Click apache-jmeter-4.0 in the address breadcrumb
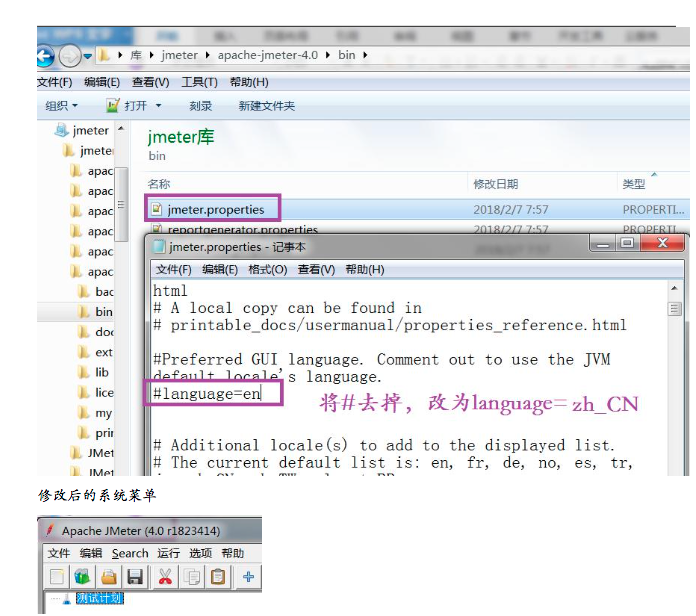Viewport: 696px width, 616px height. point(268,55)
